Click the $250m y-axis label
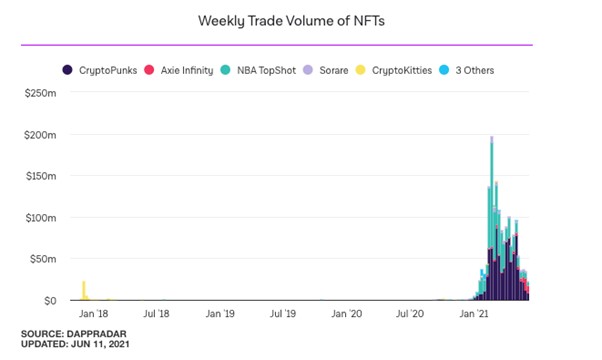 point(40,93)
